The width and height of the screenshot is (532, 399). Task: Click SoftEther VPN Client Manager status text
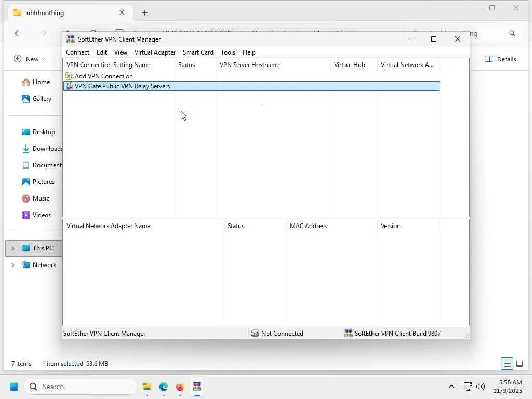coord(104,334)
